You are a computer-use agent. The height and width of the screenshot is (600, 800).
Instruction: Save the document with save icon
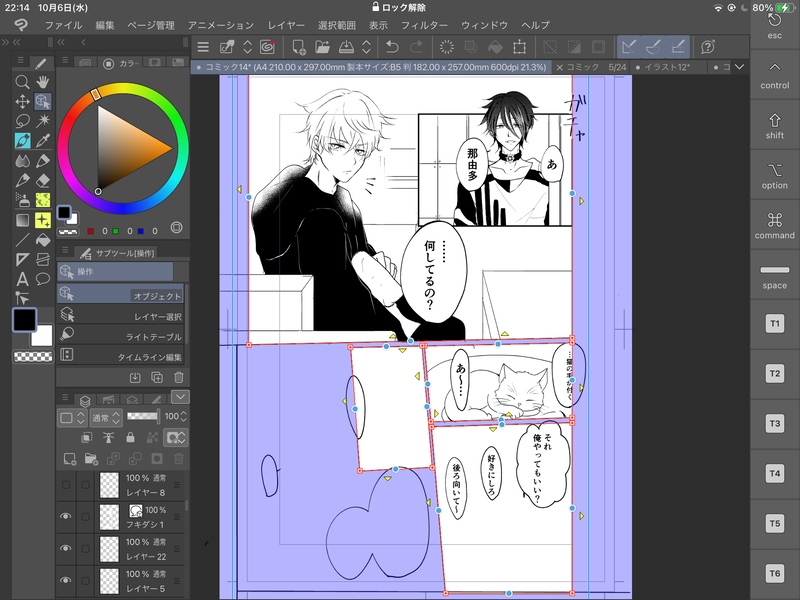(346, 47)
